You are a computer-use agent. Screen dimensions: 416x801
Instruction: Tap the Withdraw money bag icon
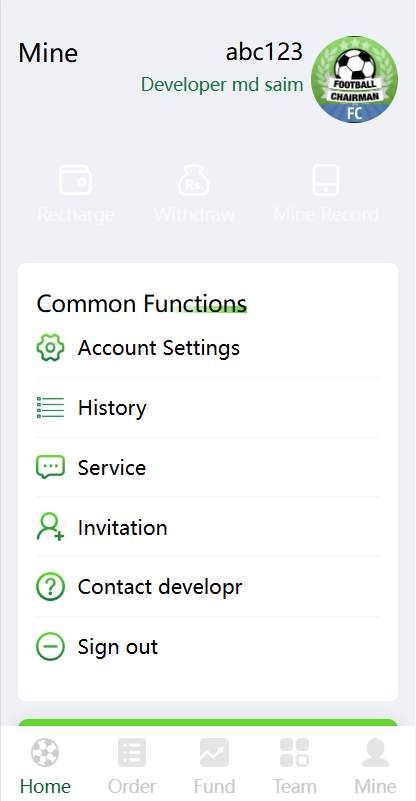point(194,180)
